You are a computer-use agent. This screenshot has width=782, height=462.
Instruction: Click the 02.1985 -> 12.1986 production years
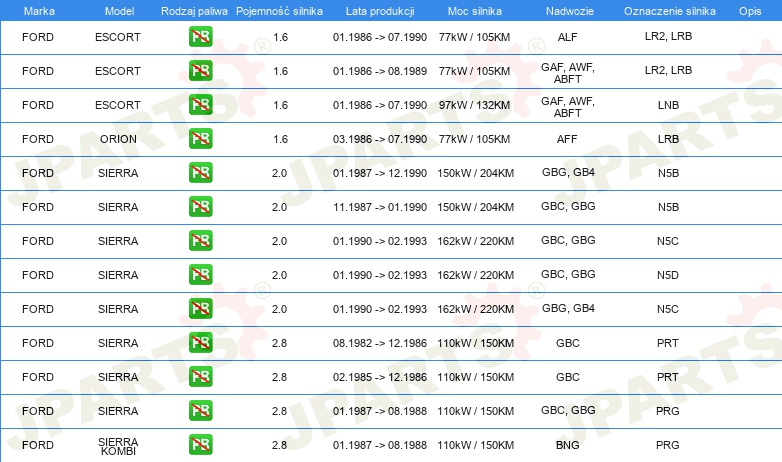pyautogui.click(x=380, y=377)
